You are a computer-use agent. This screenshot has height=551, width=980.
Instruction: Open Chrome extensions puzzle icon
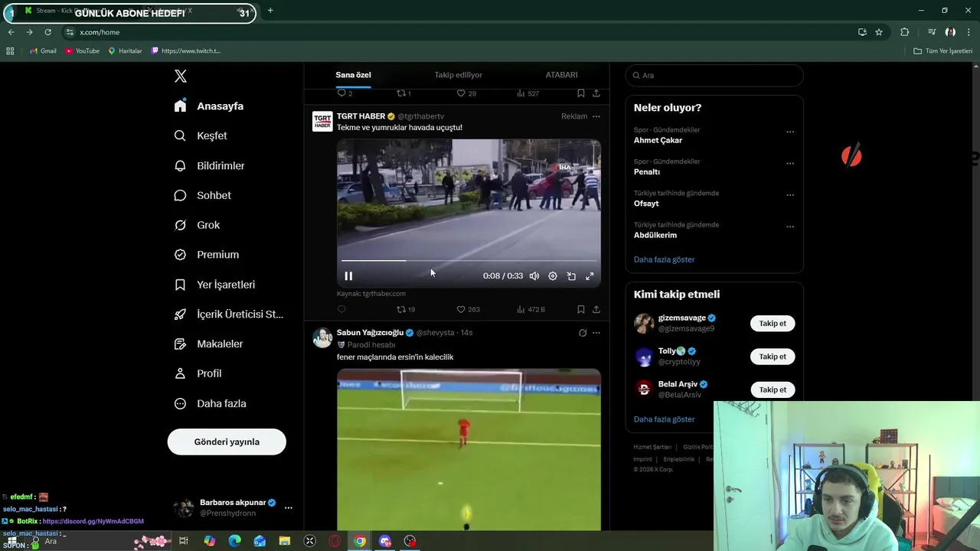pos(904,32)
